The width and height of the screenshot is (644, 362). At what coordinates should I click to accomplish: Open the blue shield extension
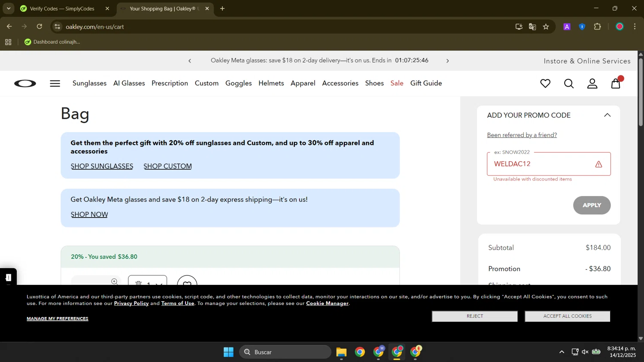click(x=582, y=27)
